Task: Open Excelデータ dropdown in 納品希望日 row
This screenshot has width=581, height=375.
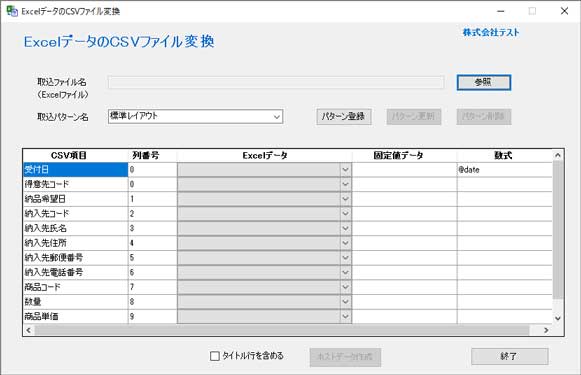Action: point(345,199)
